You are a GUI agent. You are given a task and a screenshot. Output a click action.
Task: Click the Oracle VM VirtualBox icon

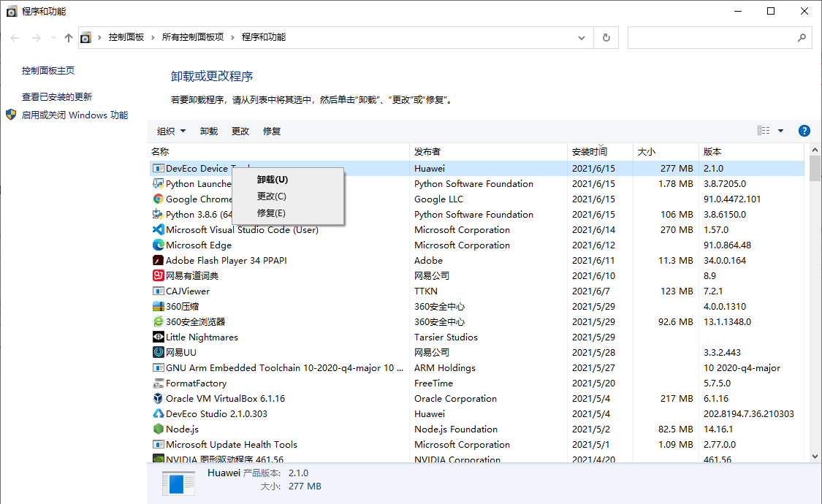[x=158, y=398]
